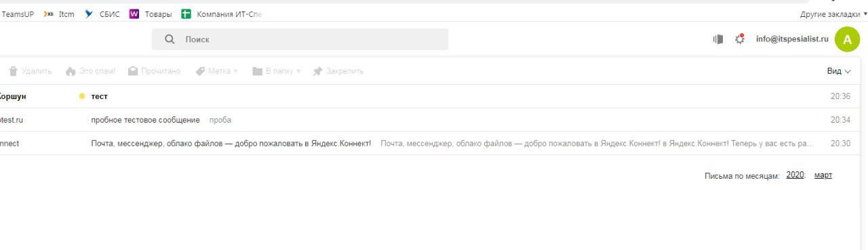Open the Товары bookmark W icon

click(x=134, y=14)
